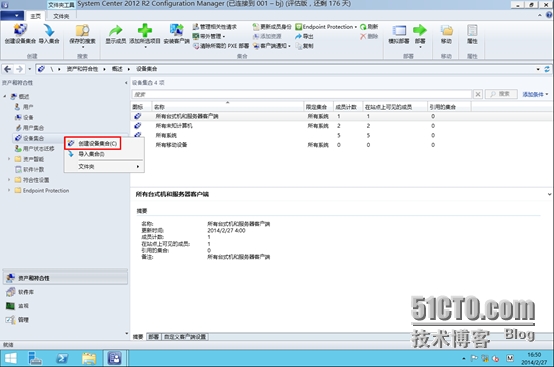Open the 文件夹 submenu in context menu
Screen dimensions: 554x367
click(104, 166)
